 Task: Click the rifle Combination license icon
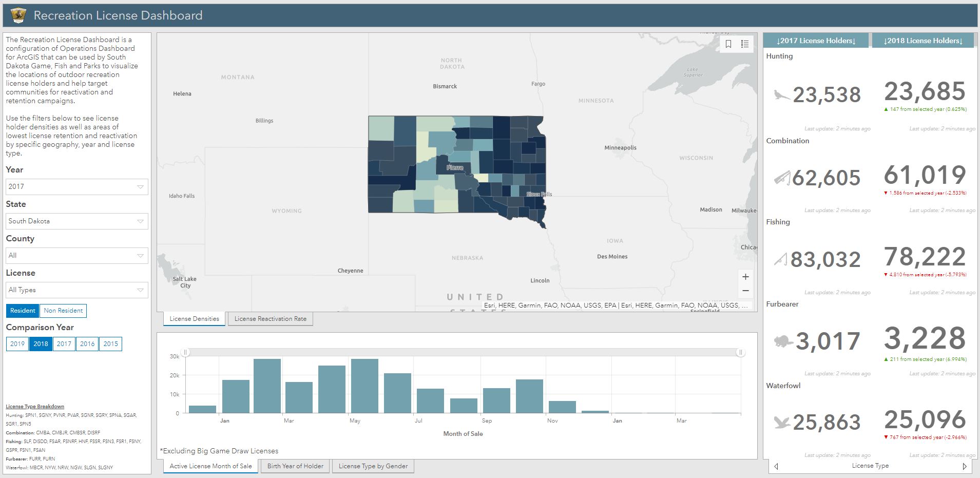[782, 178]
